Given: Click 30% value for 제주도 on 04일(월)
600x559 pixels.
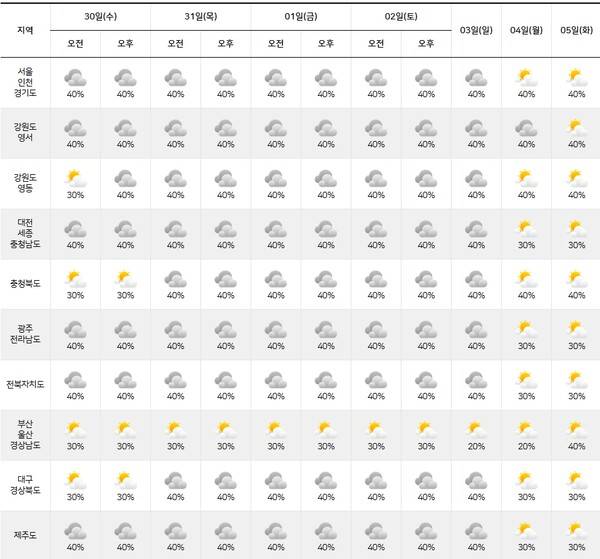Looking at the screenshot, I should pyautogui.click(x=526, y=548).
